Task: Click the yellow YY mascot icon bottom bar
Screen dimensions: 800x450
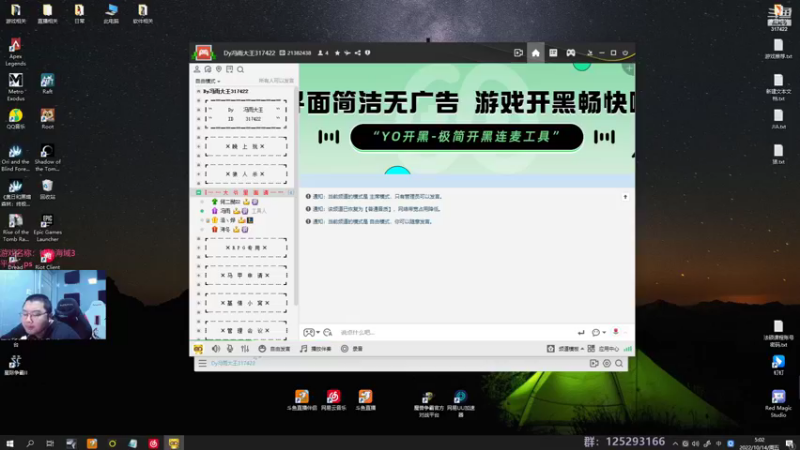Action: (198, 348)
